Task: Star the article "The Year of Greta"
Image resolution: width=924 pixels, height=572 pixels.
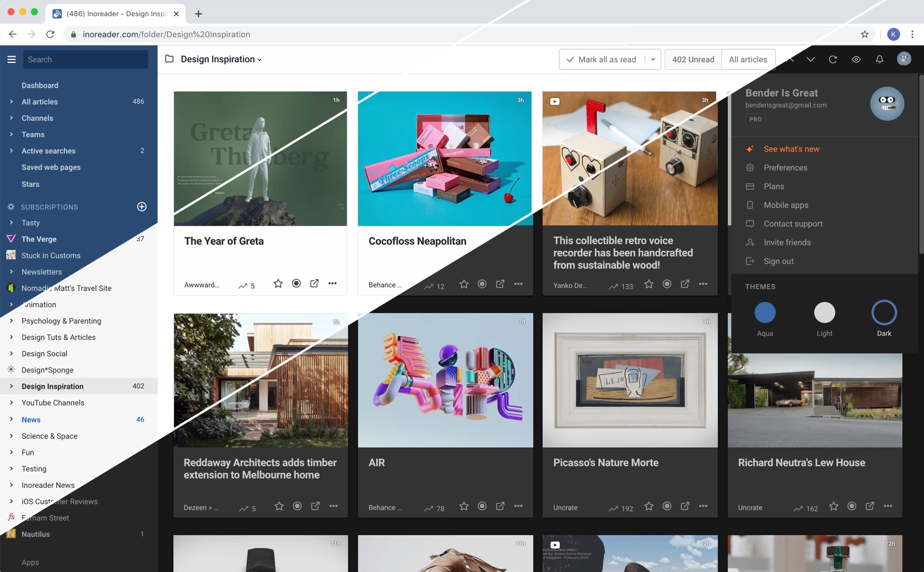Action: click(278, 284)
